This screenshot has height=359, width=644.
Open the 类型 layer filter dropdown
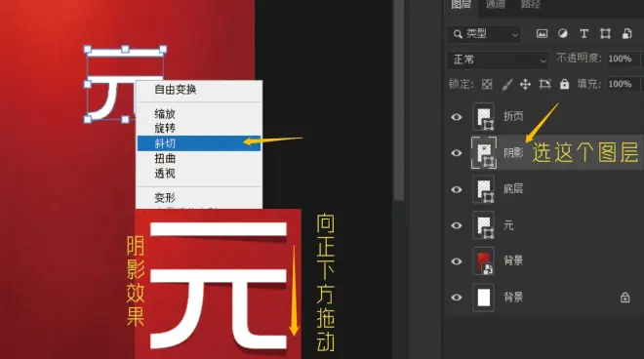click(x=484, y=34)
